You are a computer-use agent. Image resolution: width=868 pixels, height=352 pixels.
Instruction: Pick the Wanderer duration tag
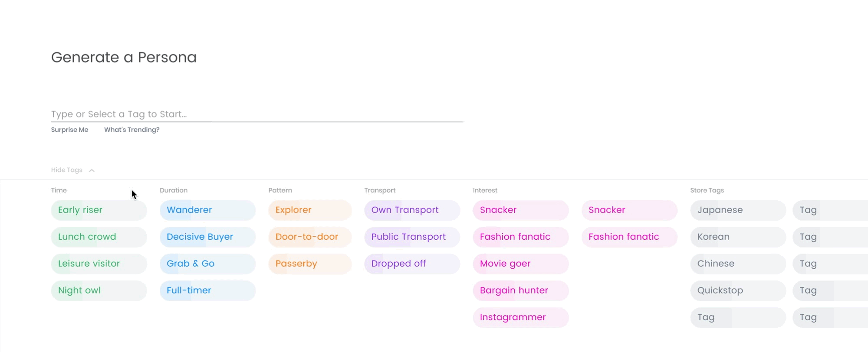(x=207, y=210)
